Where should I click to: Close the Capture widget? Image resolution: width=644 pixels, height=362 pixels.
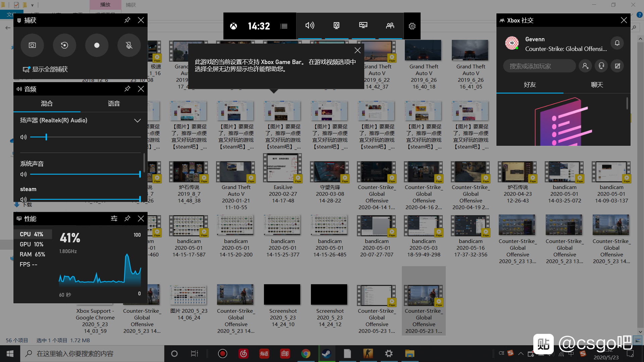[141, 20]
